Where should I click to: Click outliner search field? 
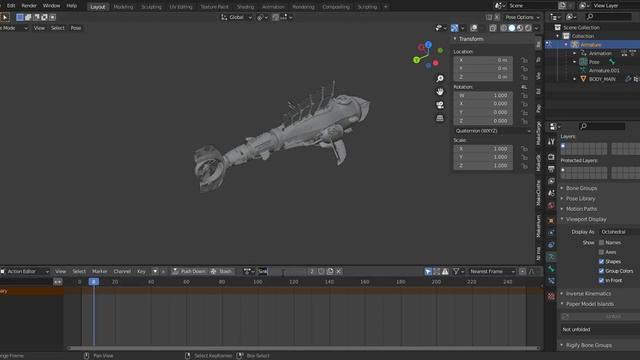click(x=609, y=17)
